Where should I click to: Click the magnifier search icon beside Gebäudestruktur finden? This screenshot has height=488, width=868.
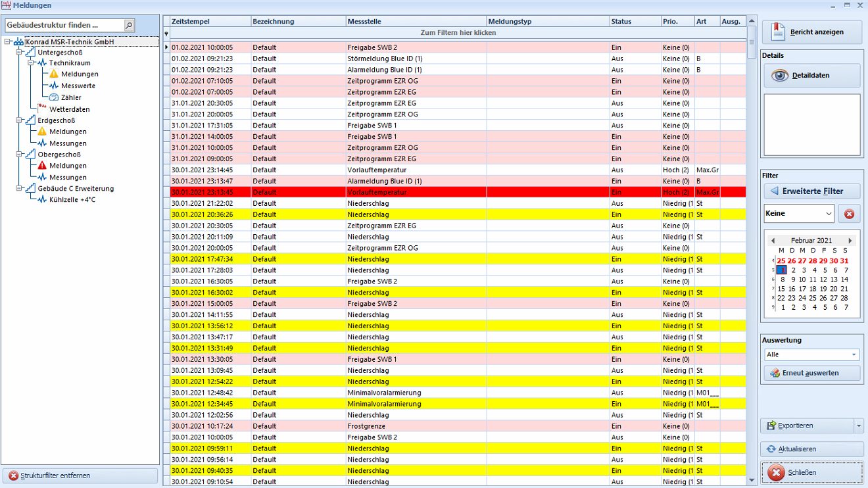pyautogui.click(x=129, y=25)
